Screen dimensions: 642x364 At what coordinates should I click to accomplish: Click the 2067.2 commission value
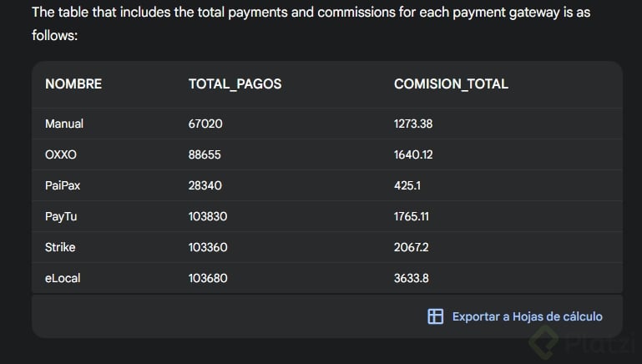[411, 247]
